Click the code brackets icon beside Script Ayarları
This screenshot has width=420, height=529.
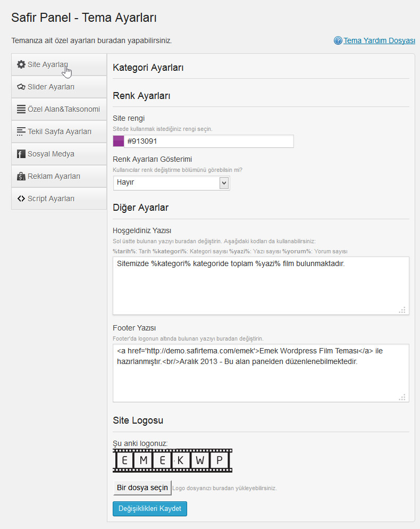[x=21, y=199]
